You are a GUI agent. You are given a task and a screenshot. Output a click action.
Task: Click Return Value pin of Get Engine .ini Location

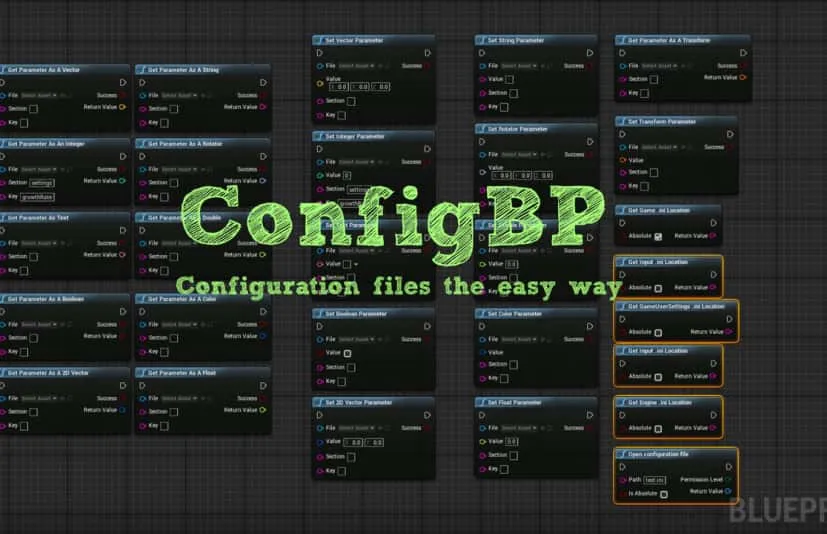(x=713, y=428)
